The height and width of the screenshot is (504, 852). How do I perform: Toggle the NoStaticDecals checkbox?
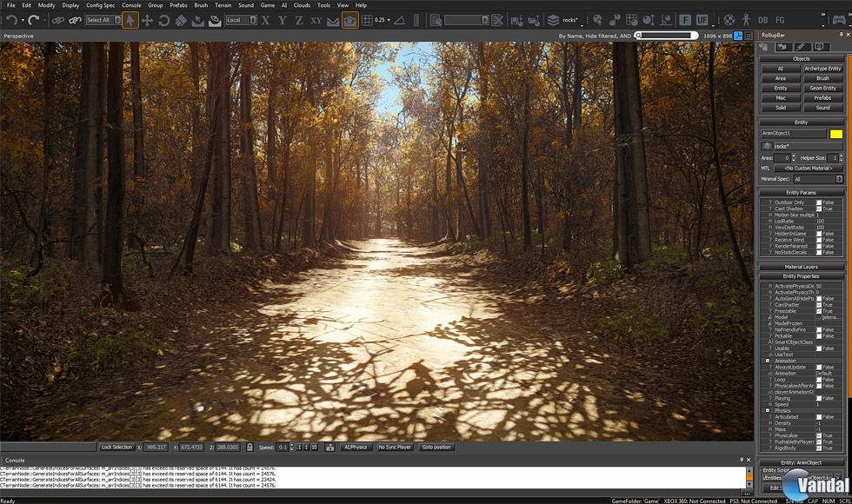pos(819,252)
